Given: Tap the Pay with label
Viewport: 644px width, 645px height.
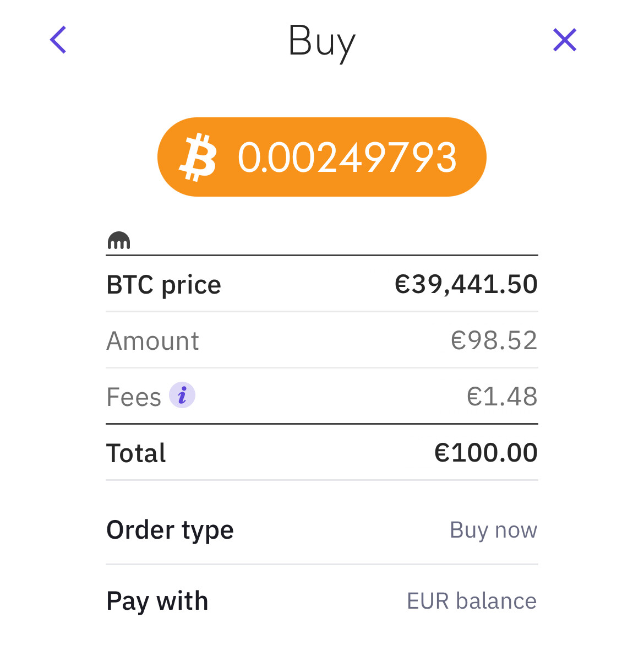Looking at the screenshot, I should (157, 601).
